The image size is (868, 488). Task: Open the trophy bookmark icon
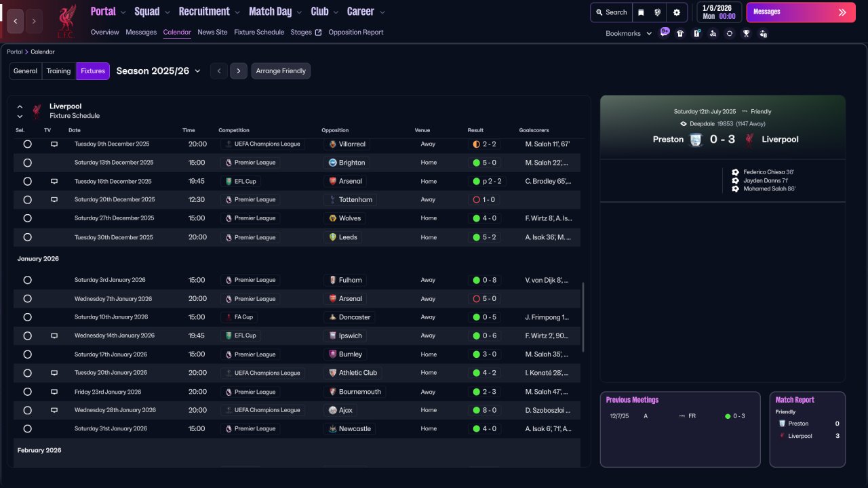click(746, 33)
